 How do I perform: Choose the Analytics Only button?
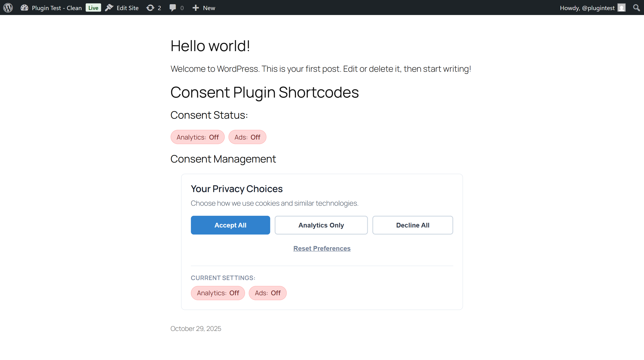tap(321, 225)
